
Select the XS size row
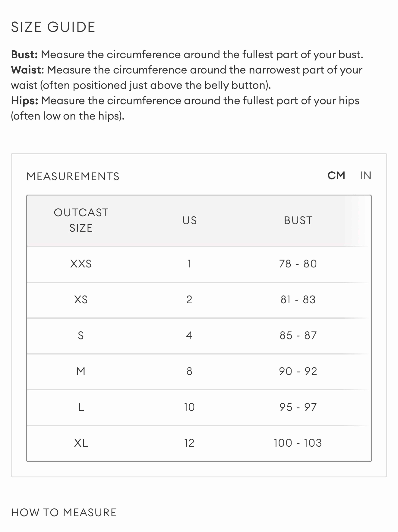tap(199, 300)
